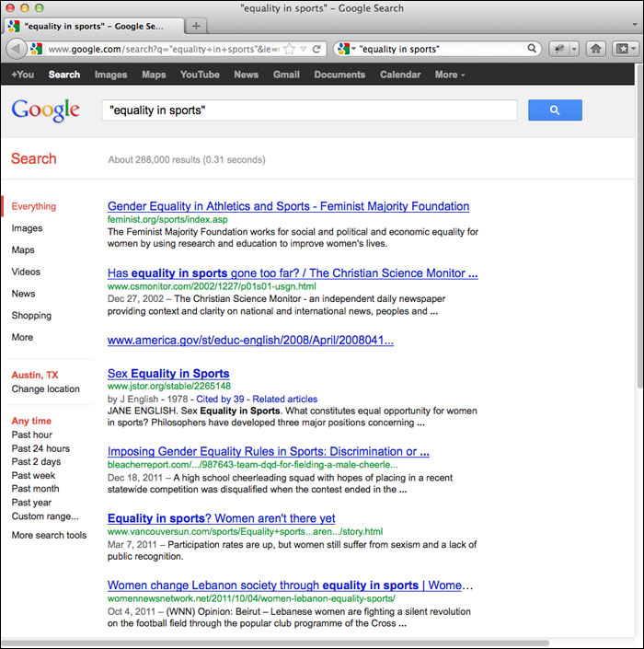Filter by Images in left sidebar
This screenshot has width=644, height=649.
(x=27, y=228)
